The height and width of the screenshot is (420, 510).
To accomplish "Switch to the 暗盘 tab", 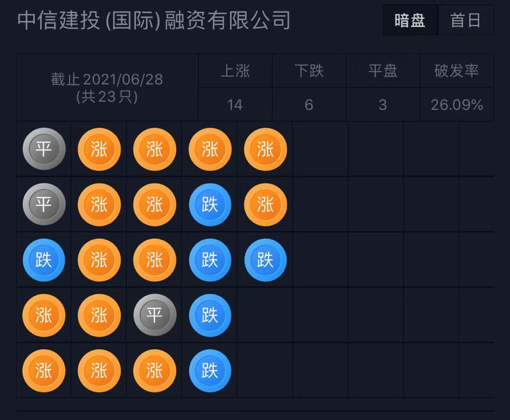I will tap(409, 20).
